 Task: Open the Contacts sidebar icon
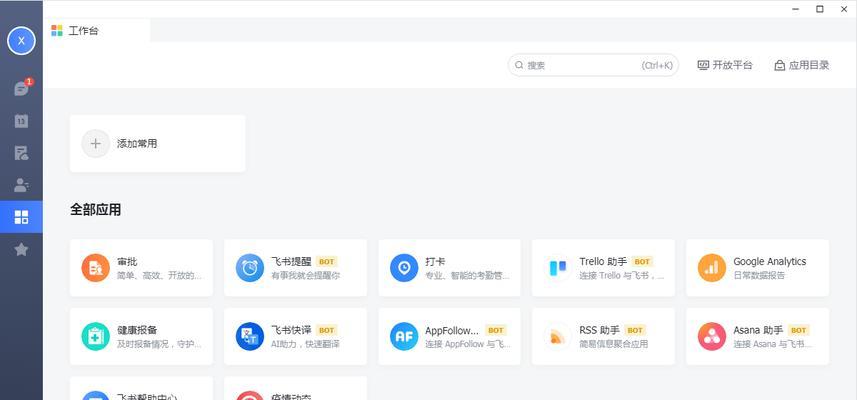[x=21, y=185]
